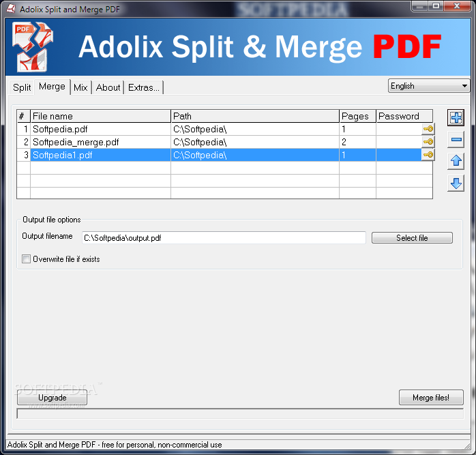Image resolution: width=476 pixels, height=455 pixels.
Task: Select the Softpedia_merge.pdf file name cell
Action: 100,142
